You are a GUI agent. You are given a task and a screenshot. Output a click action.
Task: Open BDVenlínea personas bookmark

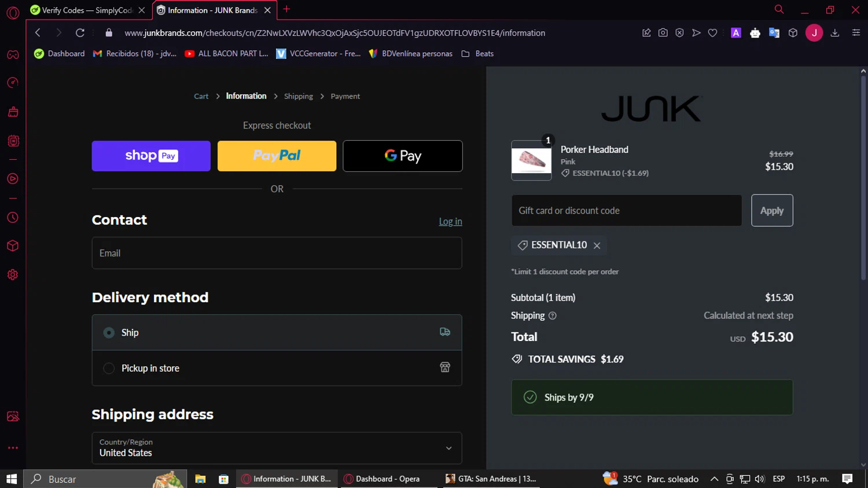click(411, 54)
